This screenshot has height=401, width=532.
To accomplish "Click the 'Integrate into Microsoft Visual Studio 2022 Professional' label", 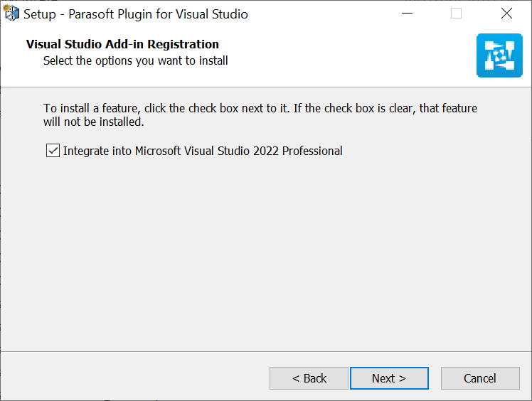I will [x=203, y=151].
